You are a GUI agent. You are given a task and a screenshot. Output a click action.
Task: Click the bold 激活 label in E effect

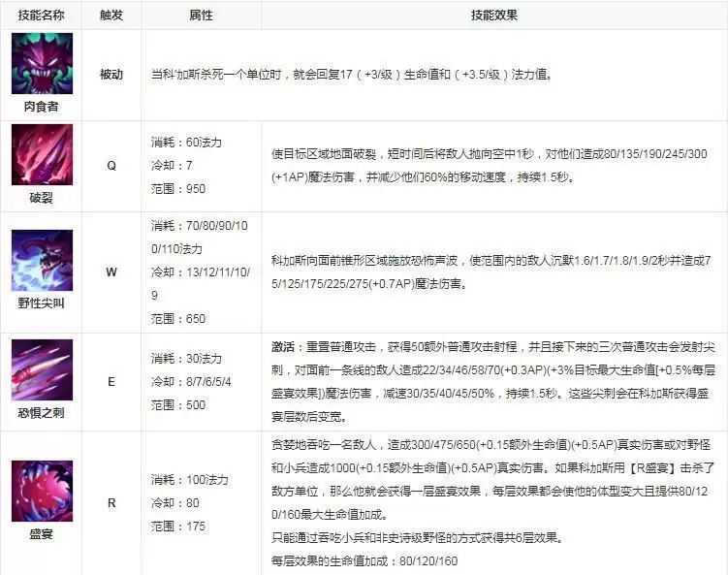[x=283, y=347]
